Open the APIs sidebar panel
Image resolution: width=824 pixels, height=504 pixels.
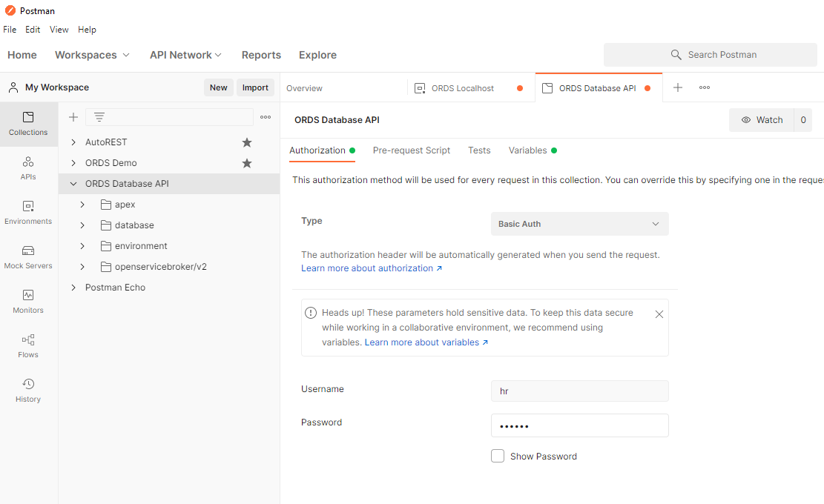click(28, 168)
